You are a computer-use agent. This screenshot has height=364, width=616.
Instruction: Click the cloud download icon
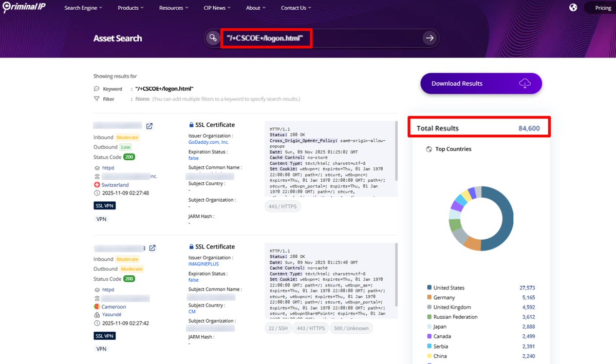pos(525,83)
